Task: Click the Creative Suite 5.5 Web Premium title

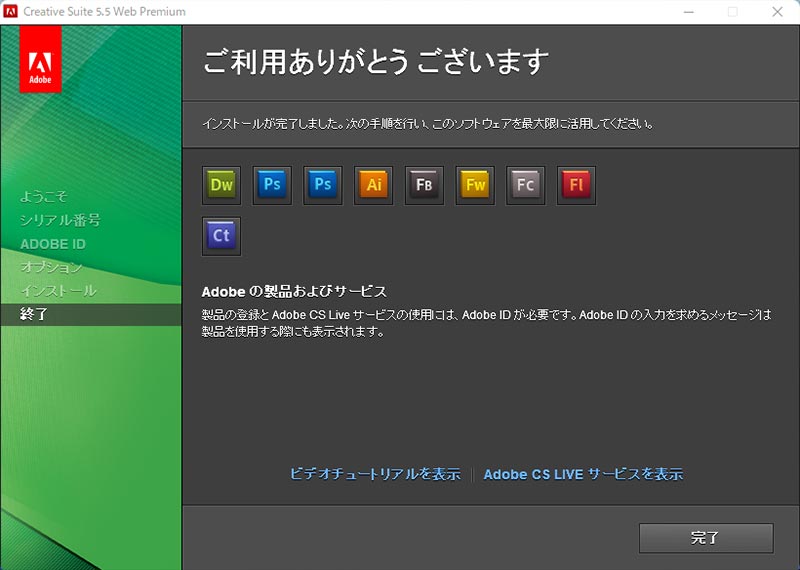Action: coord(105,11)
